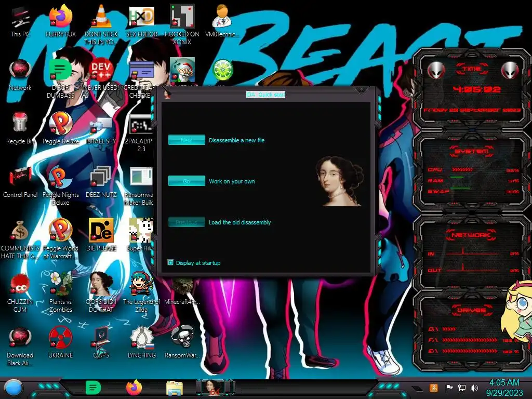Click the TIME header in the gadget
This screenshot has height=399, width=532.
(x=472, y=69)
